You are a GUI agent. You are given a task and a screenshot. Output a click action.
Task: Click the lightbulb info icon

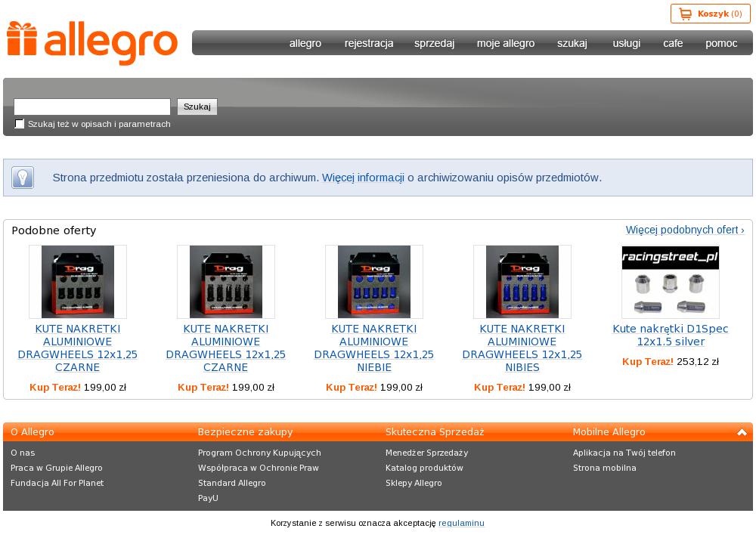click(23, 178)
